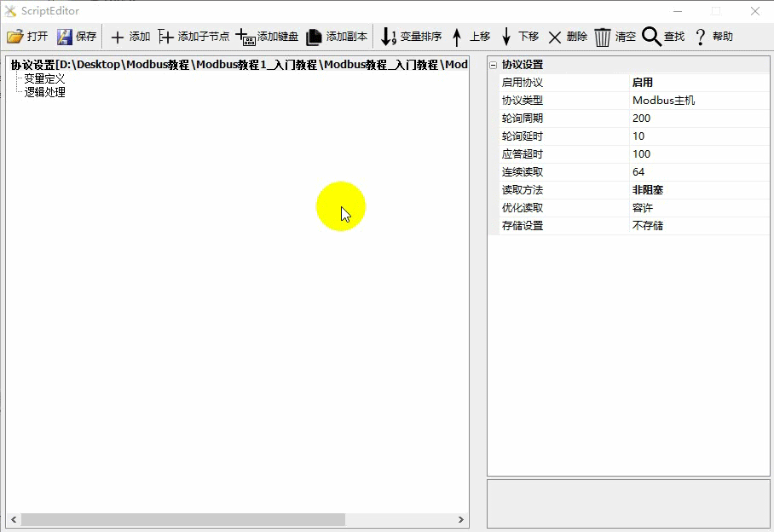Screen dimensions: 774x532
Task: Click the 优化读取 value 容许
Action: [x=642, y=208]
